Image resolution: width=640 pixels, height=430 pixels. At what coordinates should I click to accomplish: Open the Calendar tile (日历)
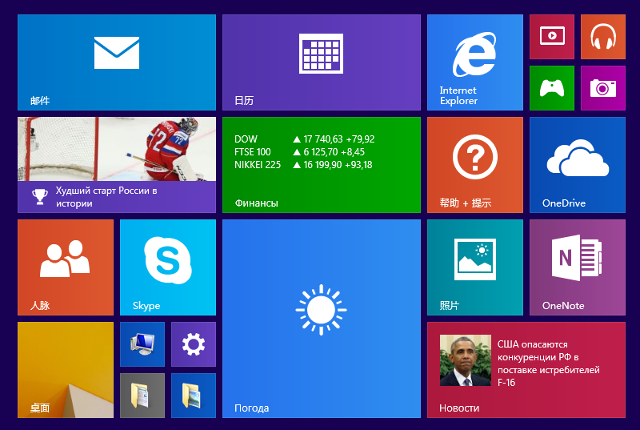(321, 62)
